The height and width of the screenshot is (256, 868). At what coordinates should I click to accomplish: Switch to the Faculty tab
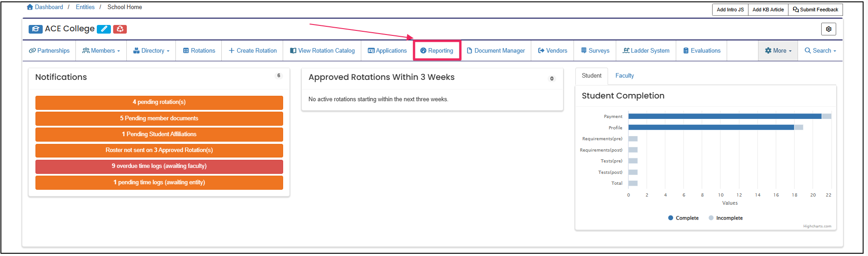624,76
